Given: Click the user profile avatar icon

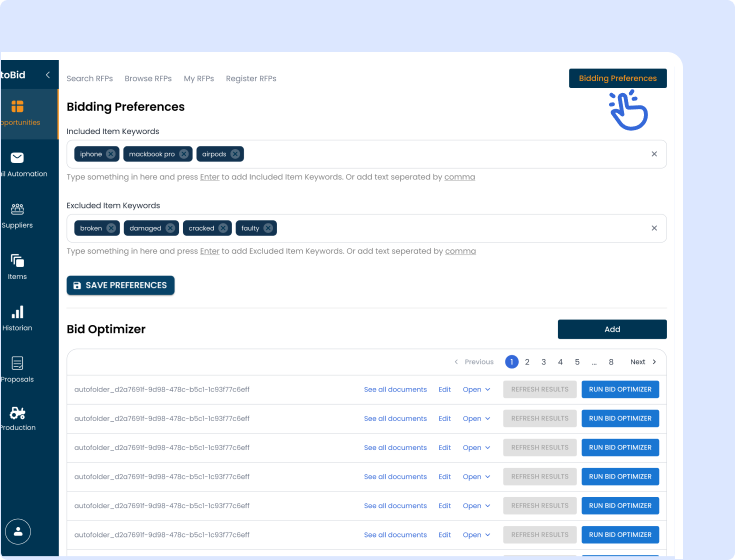Looking at the screenshot, I should tap(18, 531).
